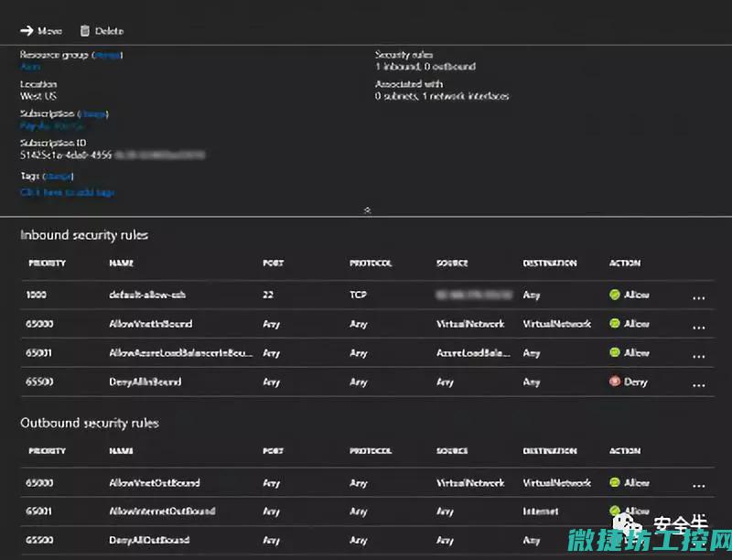Viewport: 732px width, 560px height.
Task: Select the AllowVnetInBound rule name
Action: (x=150, y=323)
